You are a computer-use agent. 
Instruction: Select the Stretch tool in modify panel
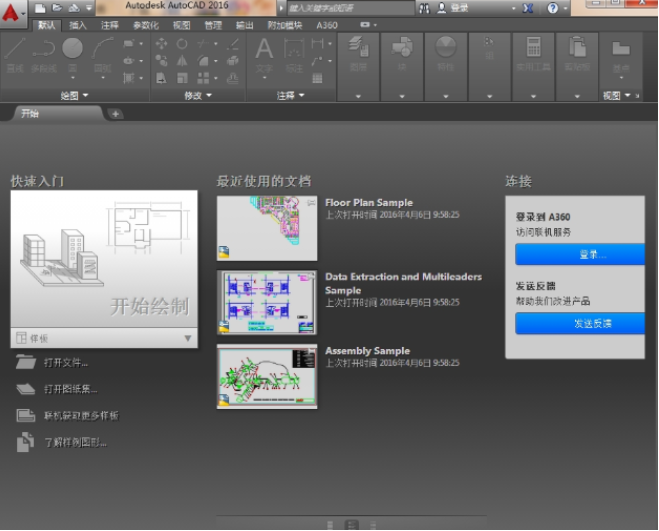[x=161, y=78]
